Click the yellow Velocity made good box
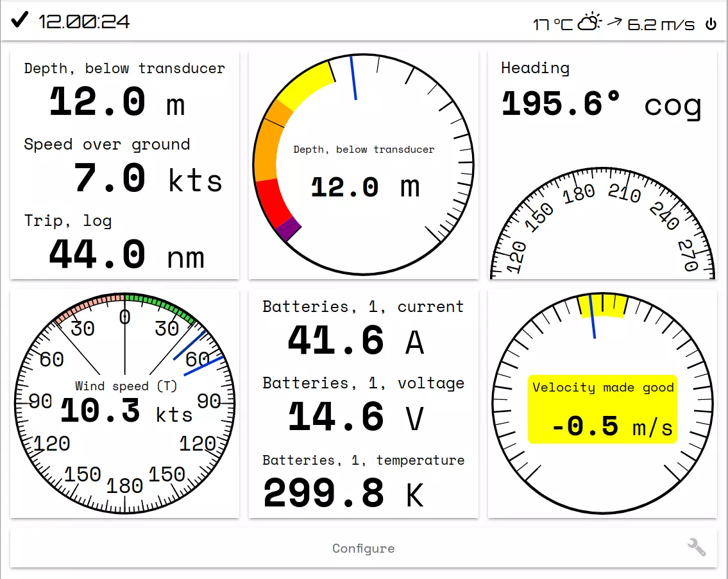The height and width of the screenshot is (579, 728). click(x=602, y=410)
